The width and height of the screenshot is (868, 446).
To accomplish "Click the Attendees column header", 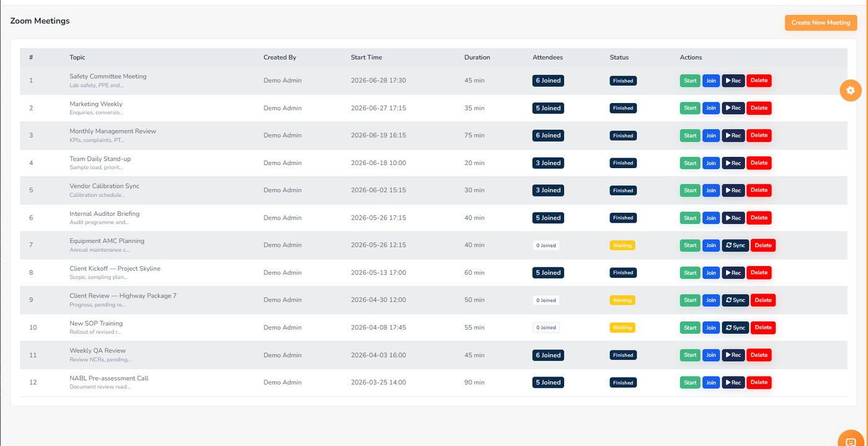I will (547, 57).
